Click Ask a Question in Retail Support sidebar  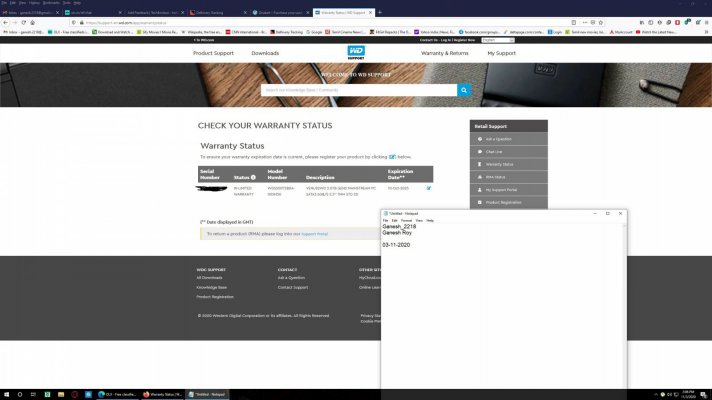click(x=509, y=139)
